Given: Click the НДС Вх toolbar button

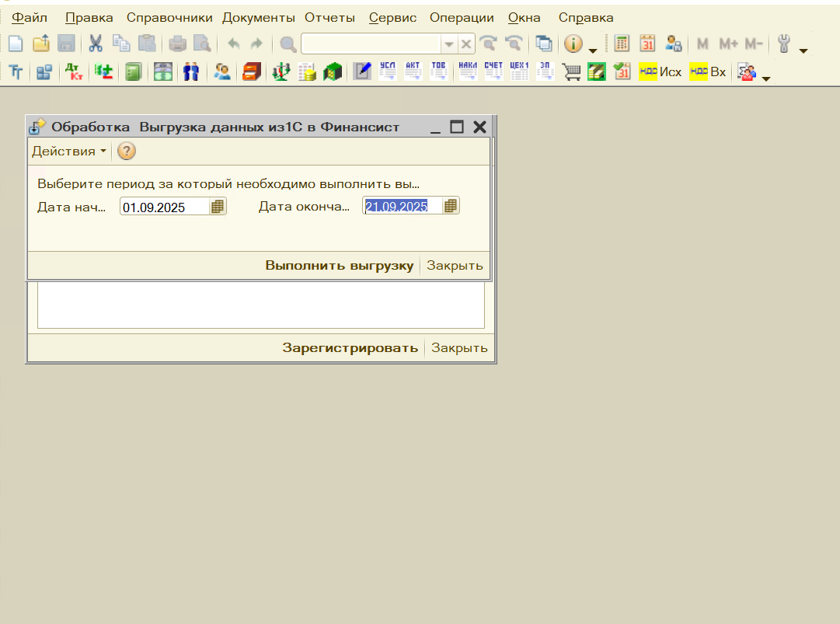Looking at the screenshot, I should tap(708, 72).
